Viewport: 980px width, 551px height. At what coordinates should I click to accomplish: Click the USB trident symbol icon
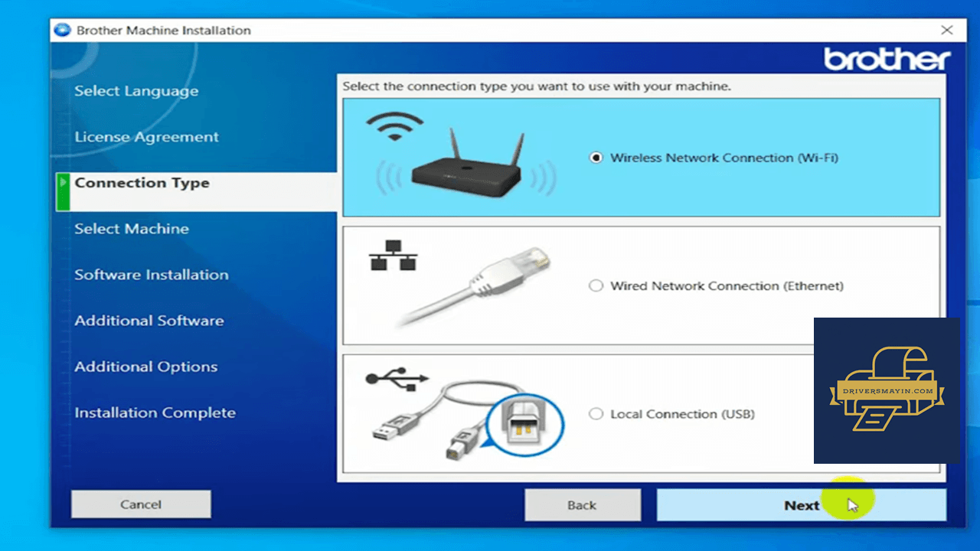coord(397,378)
